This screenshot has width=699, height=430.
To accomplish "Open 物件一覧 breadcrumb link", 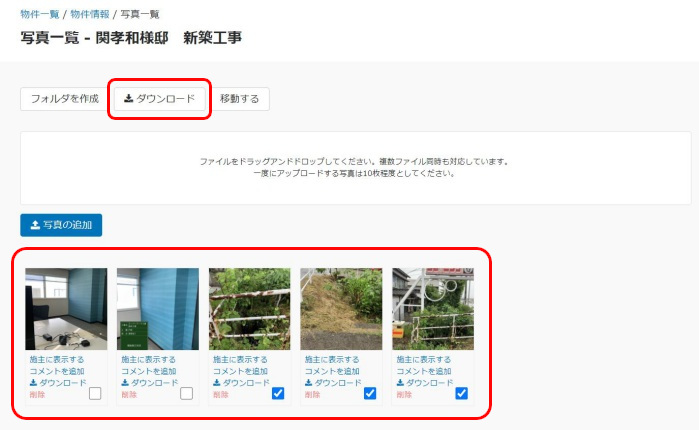I will (x=40, y=14).
